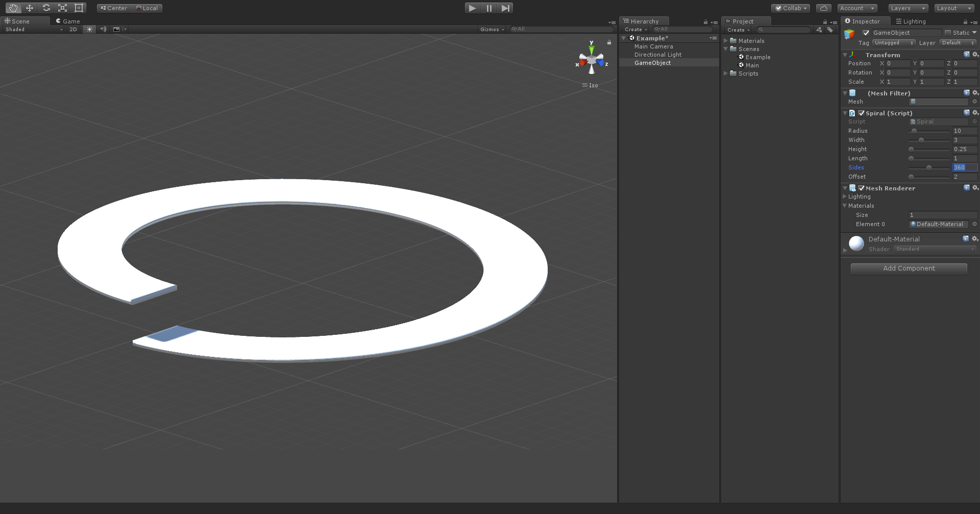Viewport: 980px width, 514px height.
Task: Search by label in Project panel
Action: click(830, 30)
